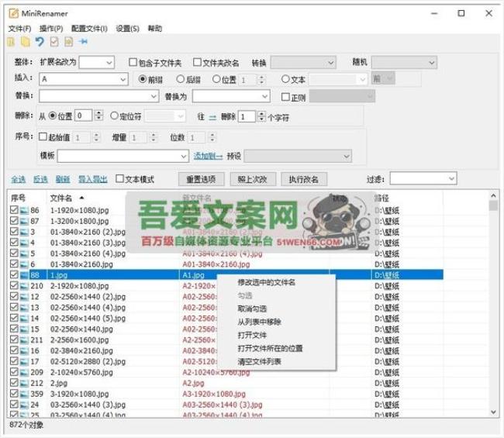Viewport: 504px width, 438px height.
Task: Select the 位置 radio button in insert row
Action: pos(216,79)
